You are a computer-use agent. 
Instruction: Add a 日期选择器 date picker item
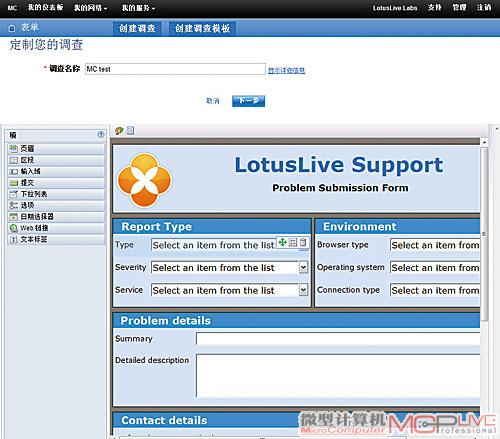pyautogui.click(x=56, y=217)
